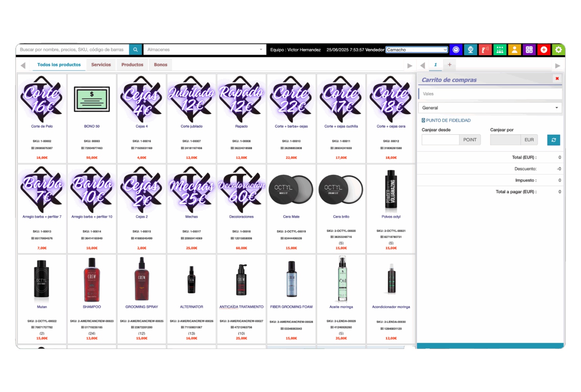Expand the Vendedor Camacho dropdown
581x392 pixels.
[x=417, y=50]
